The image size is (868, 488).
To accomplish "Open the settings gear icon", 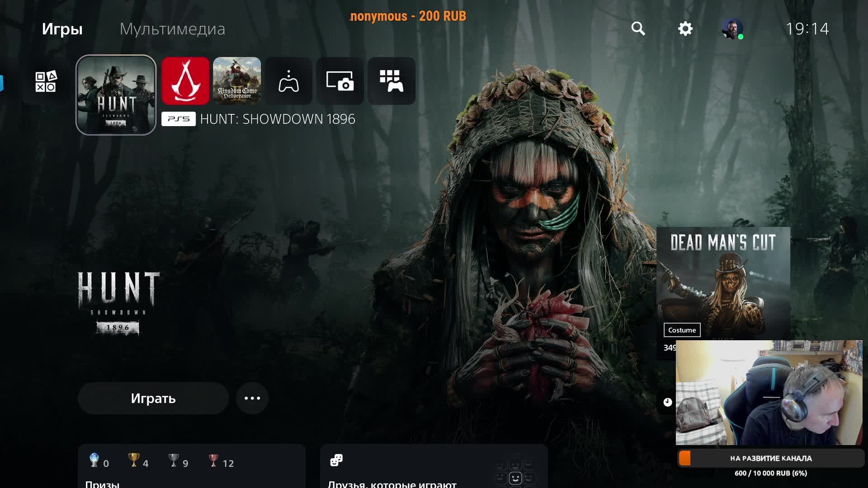I will 685,28.
